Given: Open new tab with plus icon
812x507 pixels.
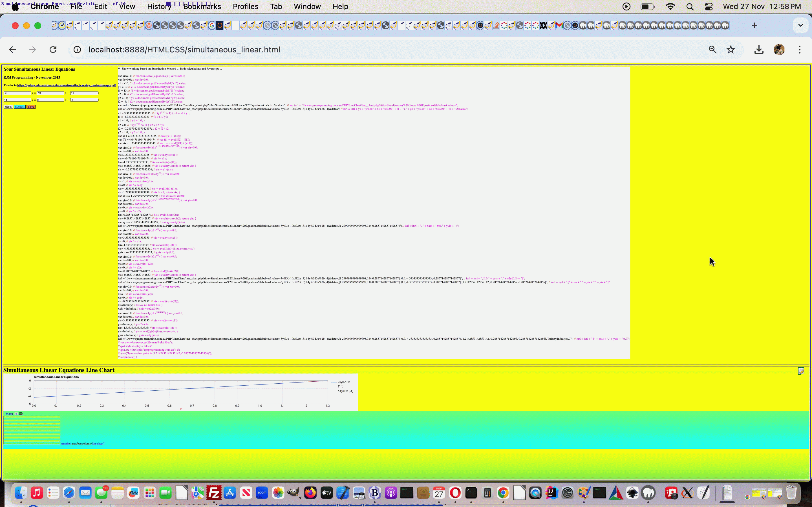Looking at the screenshot, I should tap(754, 25).
